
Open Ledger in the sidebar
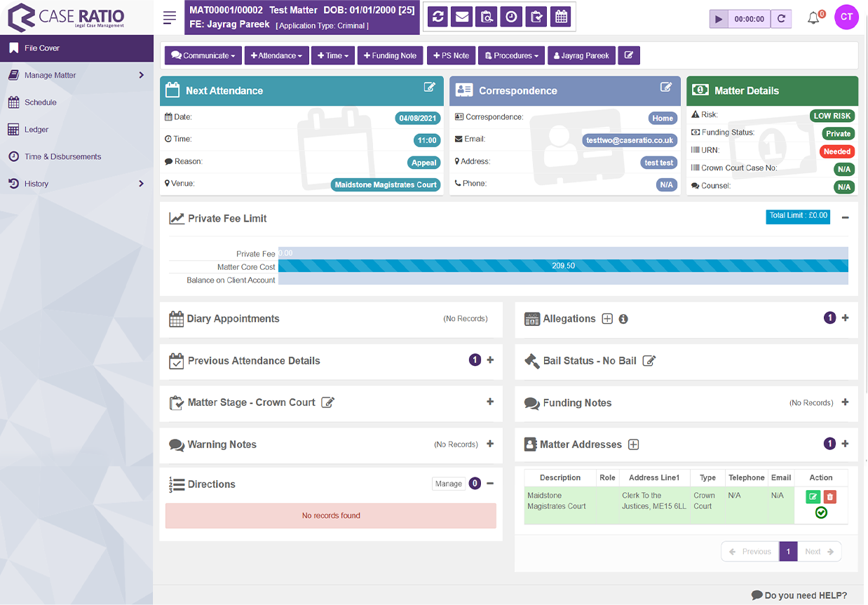click(36, 130)
